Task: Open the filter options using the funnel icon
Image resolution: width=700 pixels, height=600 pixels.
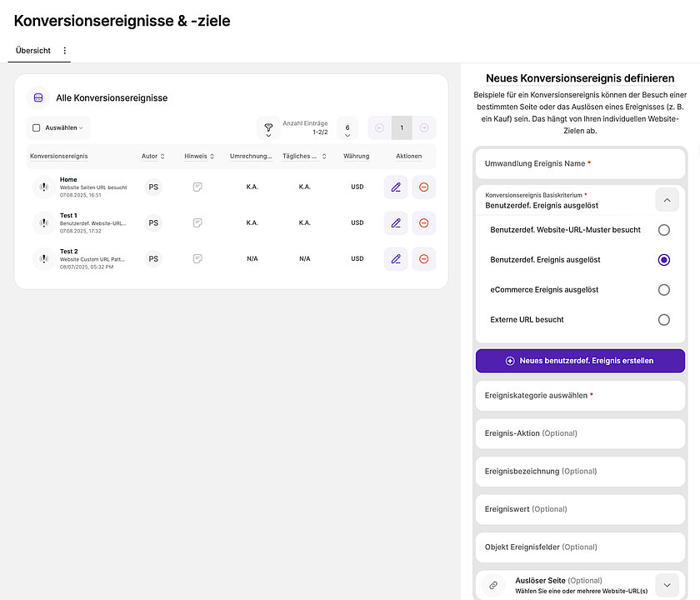Action: (x=268, y=127)
